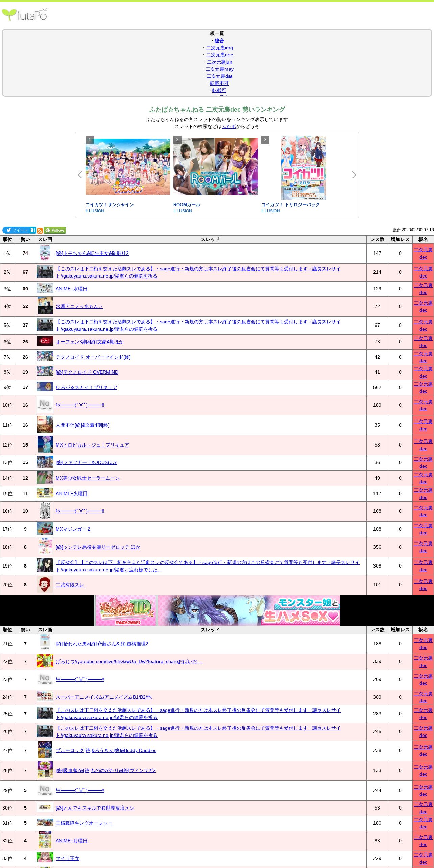Image resolution: width=434 pixels, height=868 pixels.
Task: Click the ROOMガール title link
Action: pos(187,204)
